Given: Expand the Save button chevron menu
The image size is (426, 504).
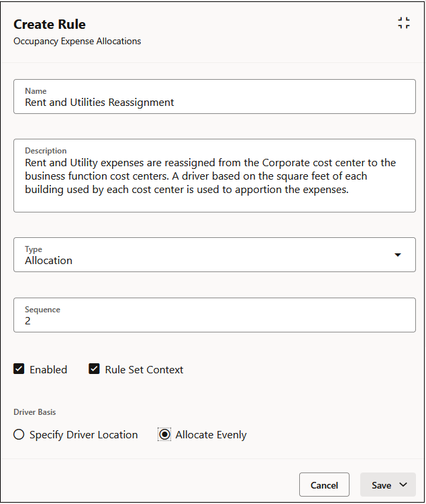Looking at the screenshot, I should pos(403,485).
